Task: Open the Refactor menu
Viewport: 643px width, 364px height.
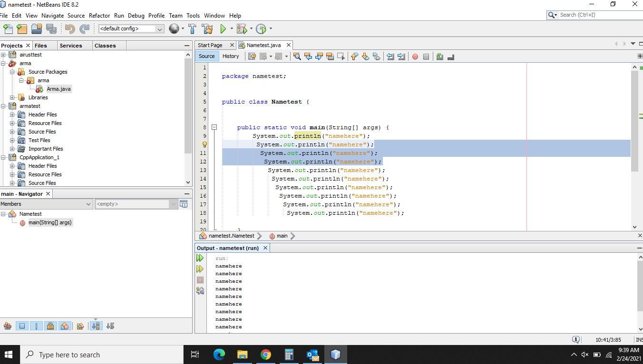Action: [x=99, y=15]
